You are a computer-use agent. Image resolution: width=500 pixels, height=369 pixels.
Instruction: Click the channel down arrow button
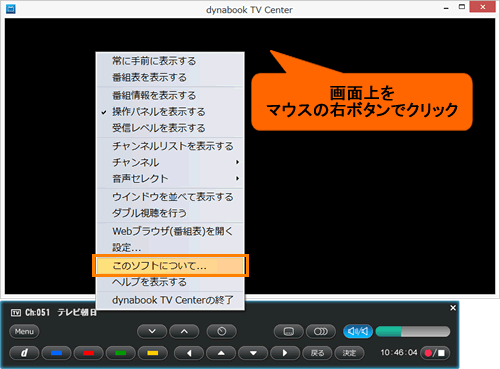pyautogui.click(x=152, y=331)
